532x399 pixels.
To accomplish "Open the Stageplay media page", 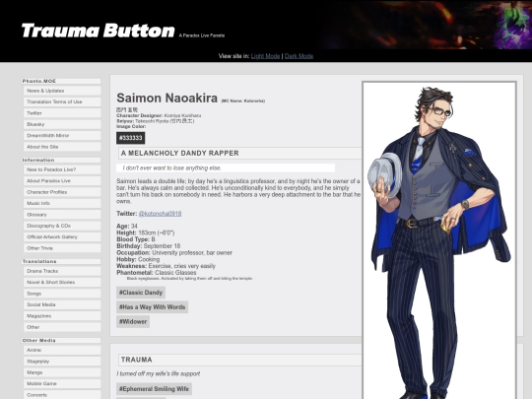I will coord(62,362).
